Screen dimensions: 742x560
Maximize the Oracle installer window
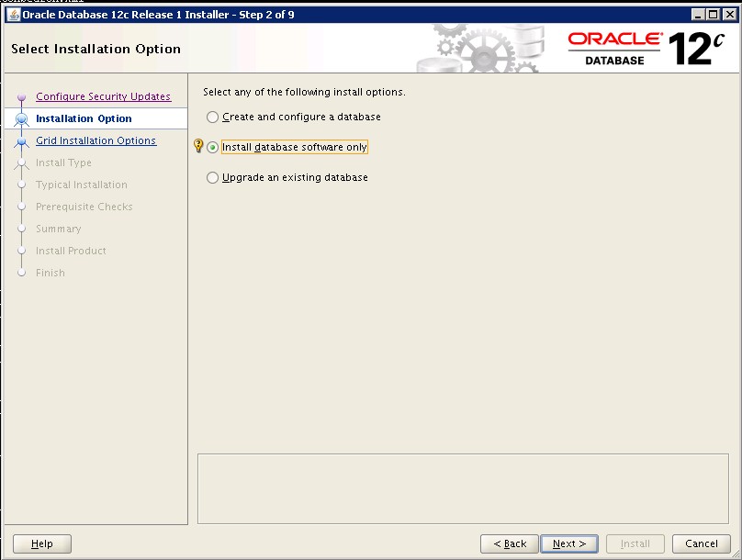click(714, 15)
